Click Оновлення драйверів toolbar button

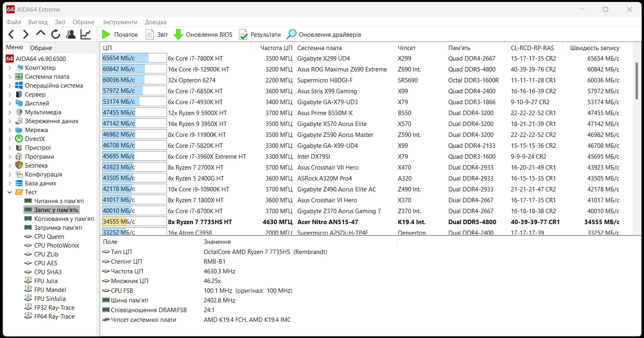pos(324,34)
